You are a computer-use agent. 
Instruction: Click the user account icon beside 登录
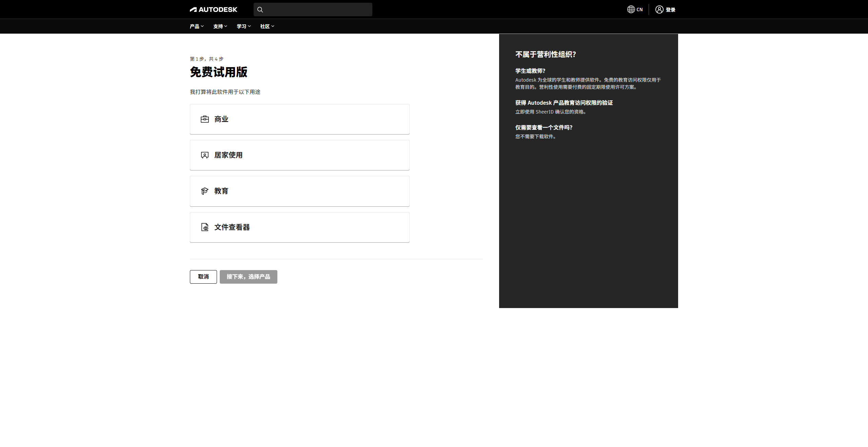tap(658, 9)
